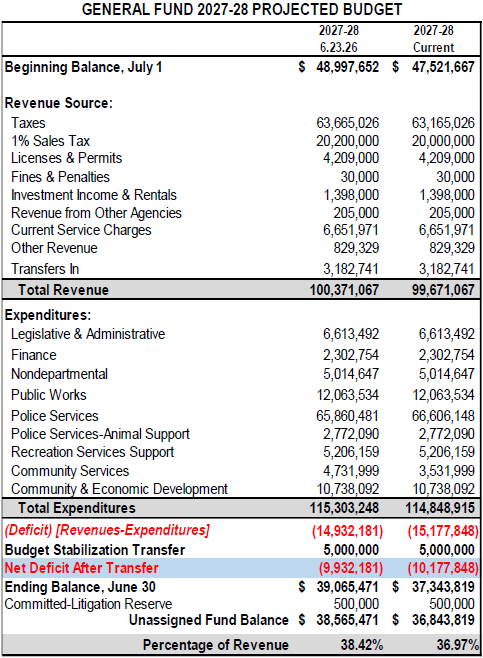Select the highlighted Net Deficit After Transfer label

point(81,568)
